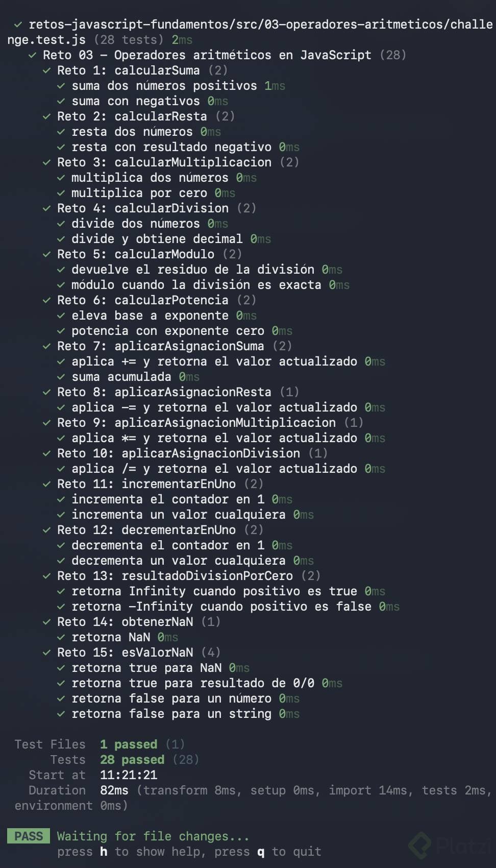Click the checkmark next to Reto 5: calcularModulo

(46, 254)
